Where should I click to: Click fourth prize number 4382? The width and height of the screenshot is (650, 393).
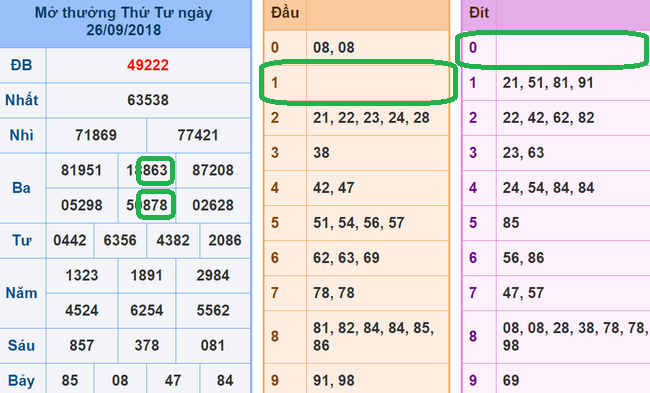pyautogui.click(x=173, y=240)
